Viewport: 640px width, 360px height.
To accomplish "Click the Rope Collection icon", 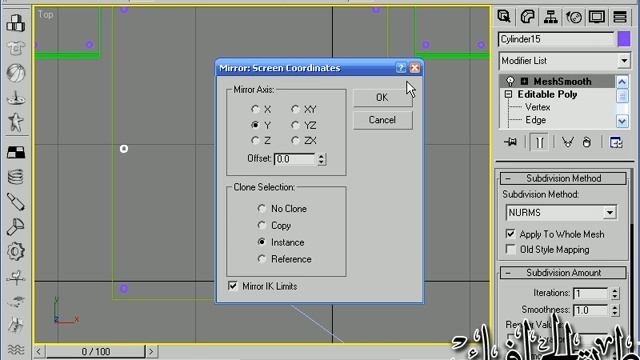I will coord(16,98).
